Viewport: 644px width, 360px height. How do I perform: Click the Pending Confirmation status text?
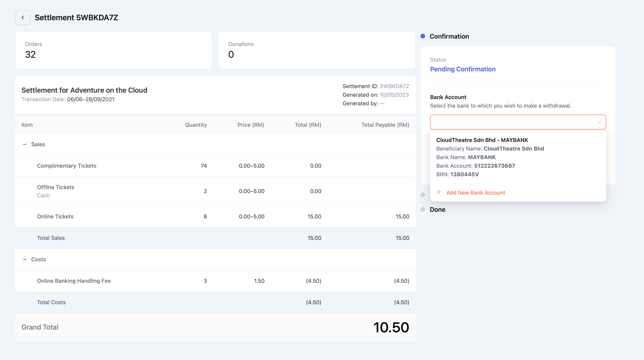click(x=463, y=69)
